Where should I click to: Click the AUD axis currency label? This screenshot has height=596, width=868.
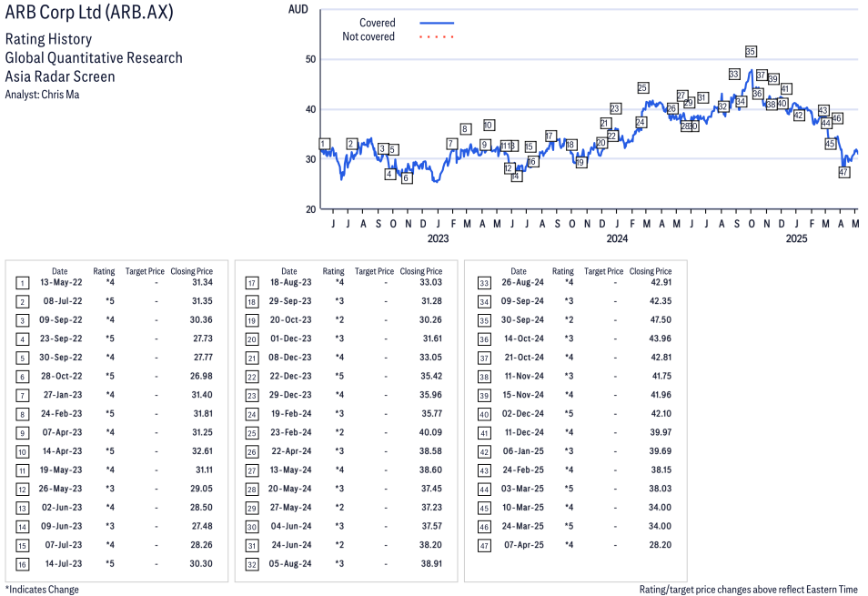(x=298, y=9)
